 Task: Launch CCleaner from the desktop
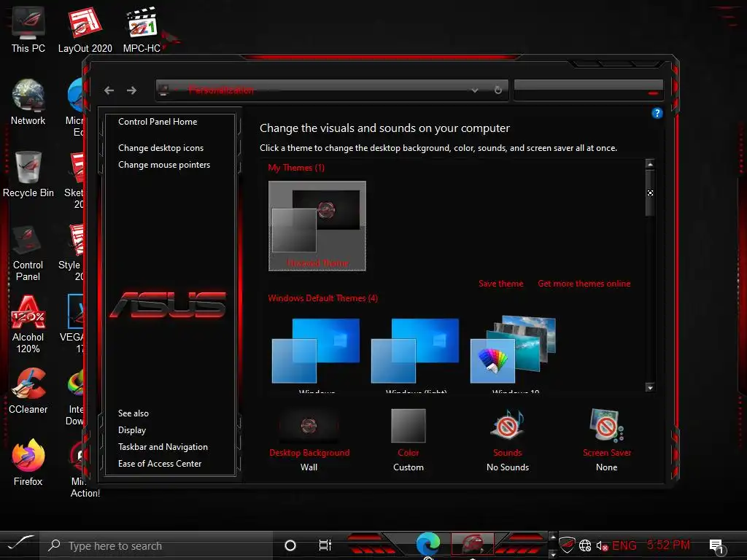(28, 391)
